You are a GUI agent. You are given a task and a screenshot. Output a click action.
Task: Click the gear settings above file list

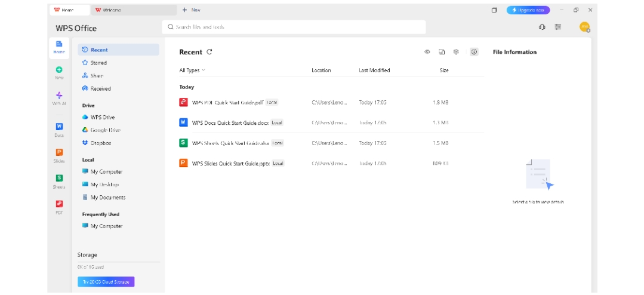(456, 52)
